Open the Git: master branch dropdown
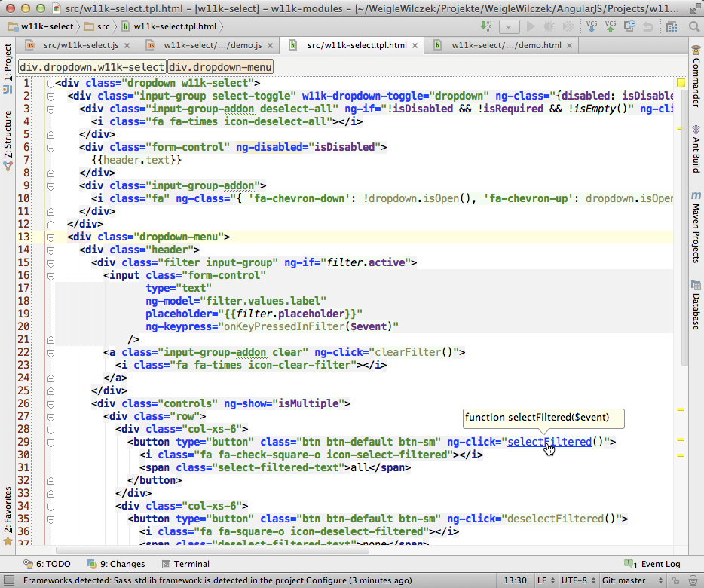The height and width of the screenshot is (588, 704). pyautogui.click(x=632, y=580)
